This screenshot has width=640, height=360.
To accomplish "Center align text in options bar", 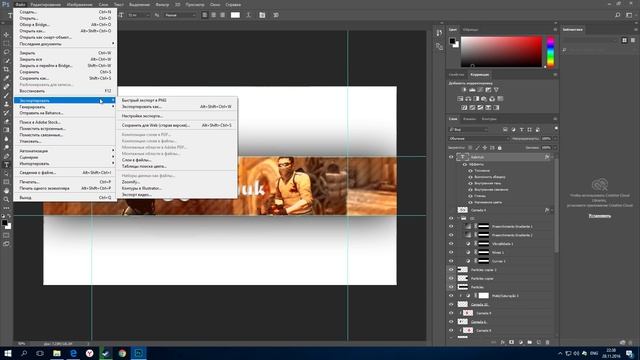I will [213, 15].
